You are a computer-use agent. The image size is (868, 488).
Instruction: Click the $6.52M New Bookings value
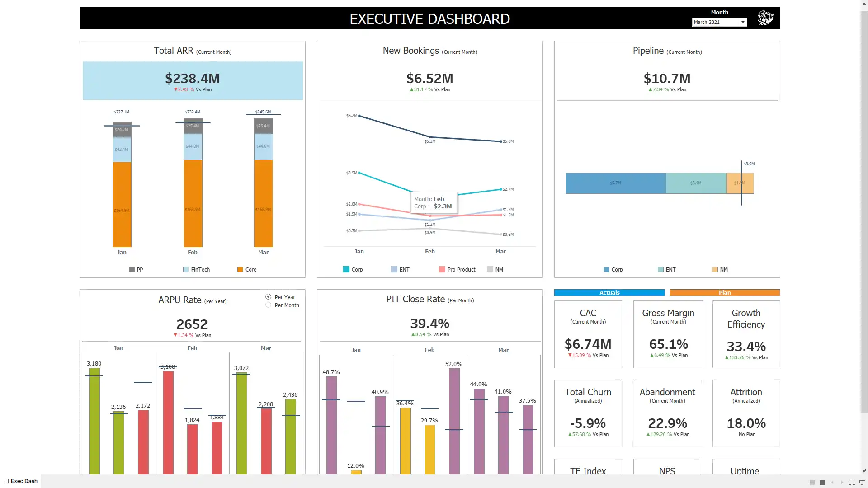(429, 79)
